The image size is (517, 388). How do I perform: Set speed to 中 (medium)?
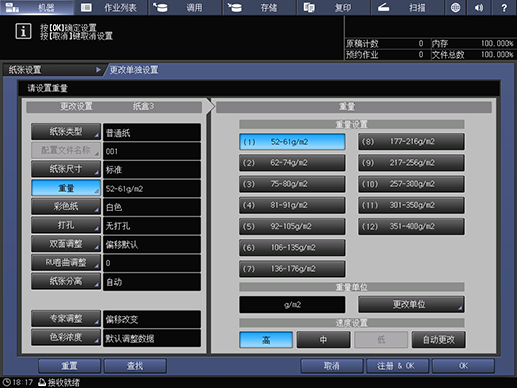(x=323, y=340)
